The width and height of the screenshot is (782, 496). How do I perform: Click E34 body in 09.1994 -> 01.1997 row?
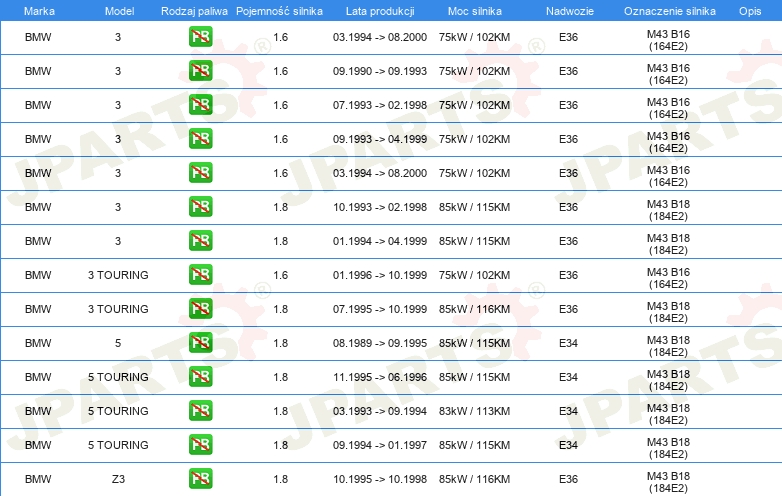(569, 445)
